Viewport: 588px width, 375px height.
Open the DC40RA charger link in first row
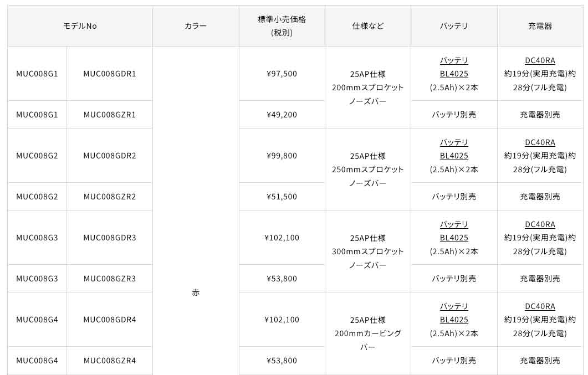[540, 60]
